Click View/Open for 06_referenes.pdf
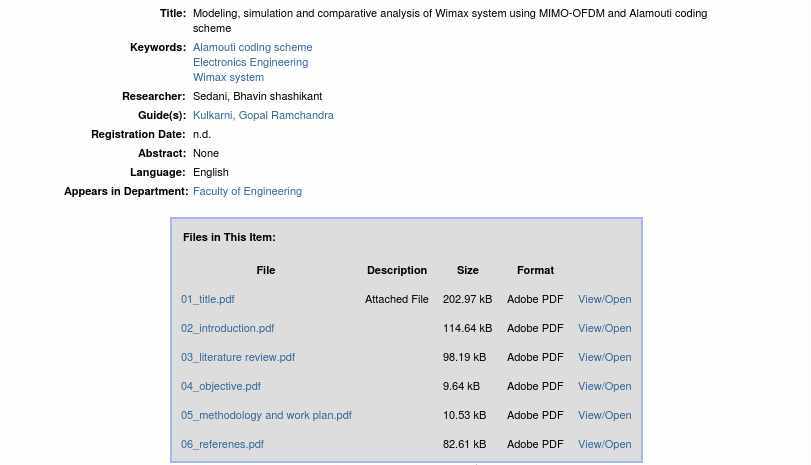The height and width of the screenshot is (465, 811). [x=604, y=444]
